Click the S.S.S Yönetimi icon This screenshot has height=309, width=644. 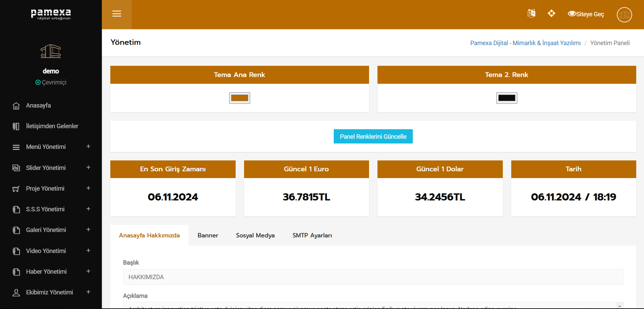(x=16, y=210)
